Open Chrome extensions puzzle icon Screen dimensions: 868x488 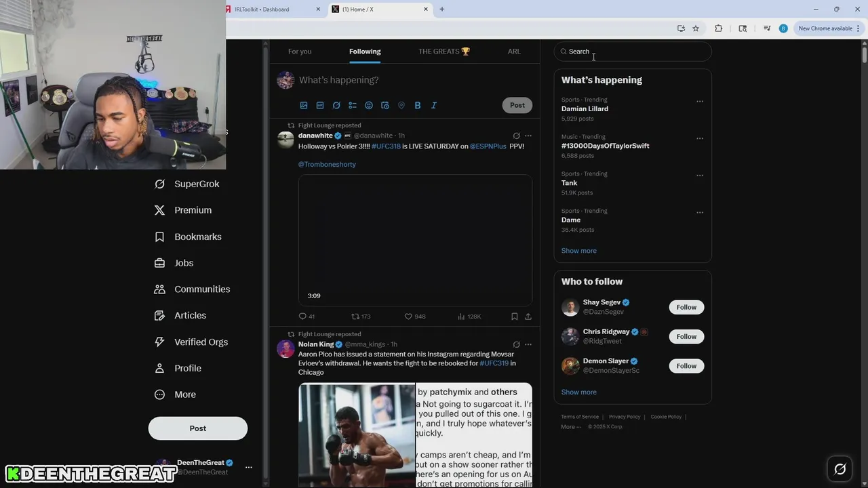(x=719, y=28)
